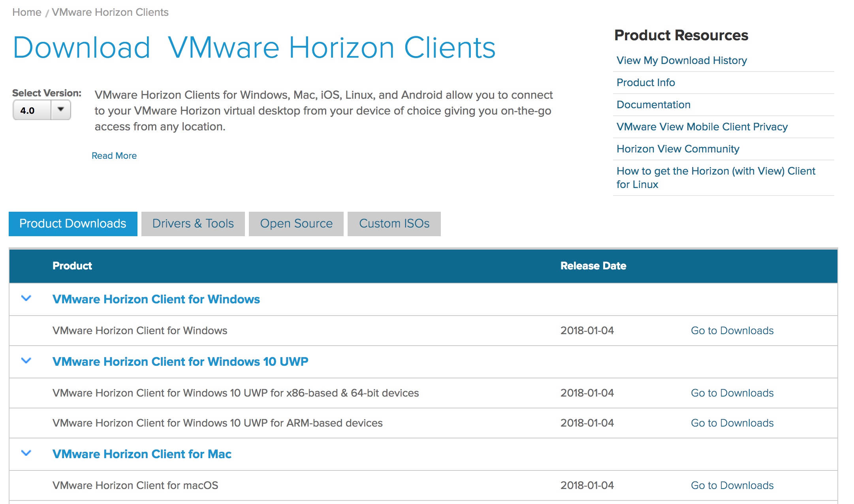Go to Downloads for Horizon Client for Windows

point(732,331)
